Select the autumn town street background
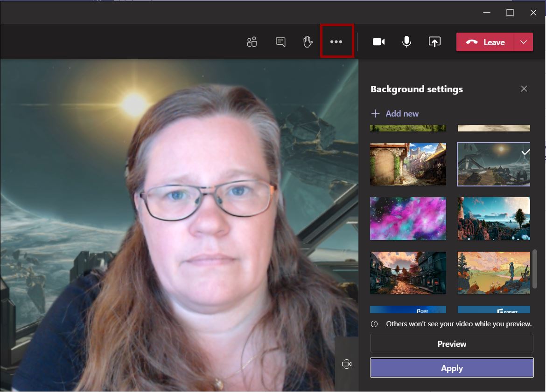 [408, 273]
